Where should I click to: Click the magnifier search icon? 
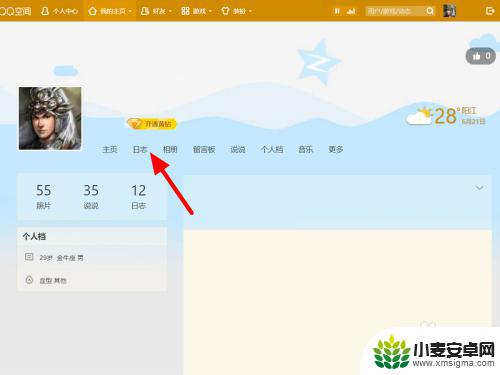430,11
